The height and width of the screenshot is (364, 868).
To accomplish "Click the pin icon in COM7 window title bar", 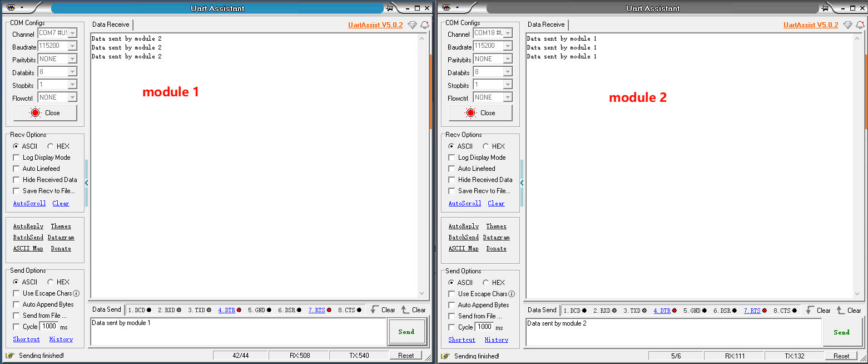I will pos(390,8).
